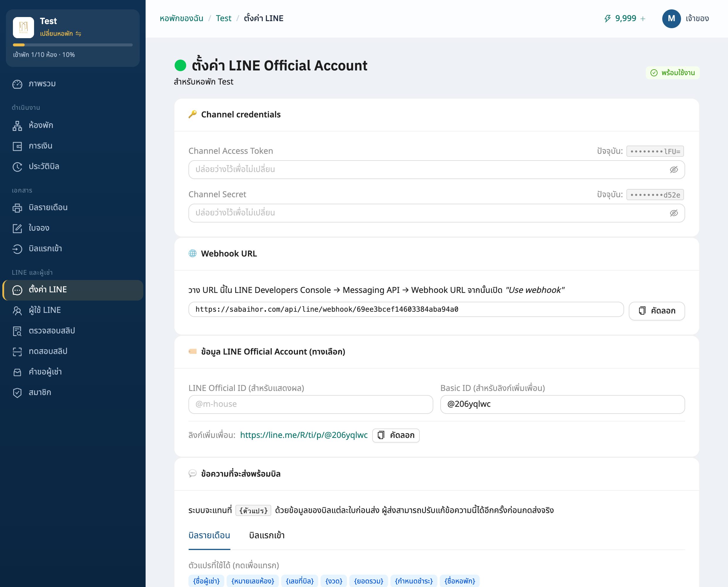This screenshot has width=728, height=587.
Task: Open the ตรวจสอบสลิป slip check icon
Action: click(17, 331)
